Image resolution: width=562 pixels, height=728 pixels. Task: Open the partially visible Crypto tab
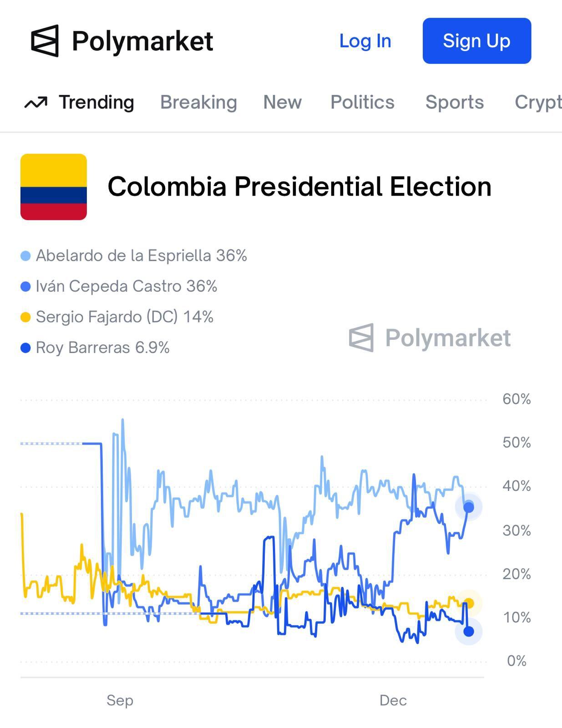(538, 102)
